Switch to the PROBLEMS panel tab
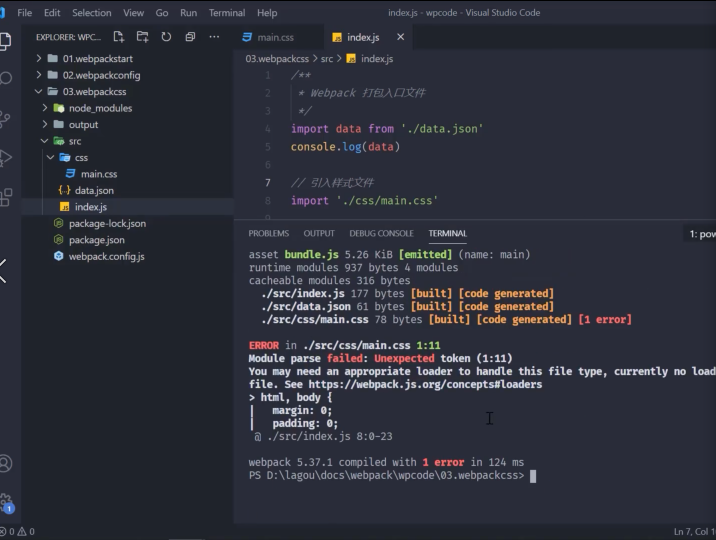716x540 pixels. [268, 234]
